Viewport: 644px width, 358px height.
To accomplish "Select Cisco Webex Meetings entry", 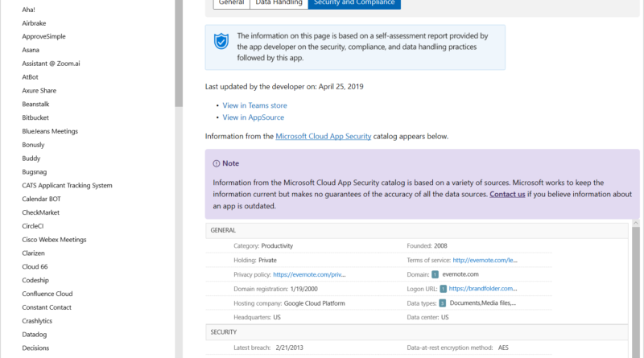I will click(54, 240).
